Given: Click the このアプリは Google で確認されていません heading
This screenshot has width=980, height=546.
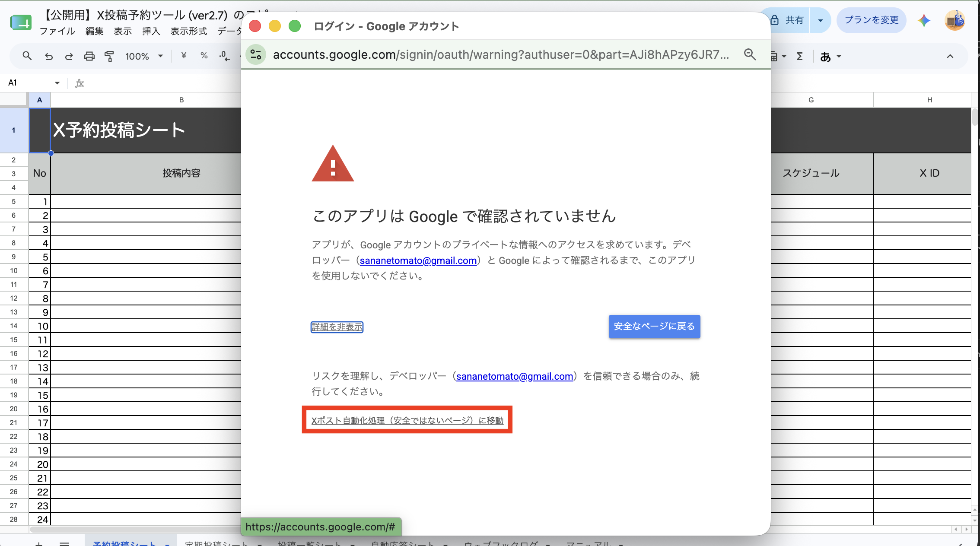Looking at the screenshot, I should [x=464, y=216].
